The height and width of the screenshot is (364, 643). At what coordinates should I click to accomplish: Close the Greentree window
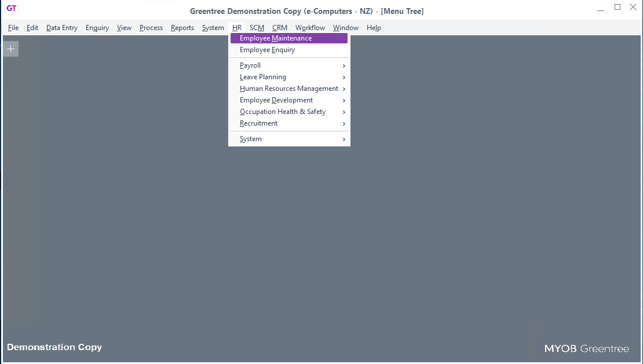(633, 8)
